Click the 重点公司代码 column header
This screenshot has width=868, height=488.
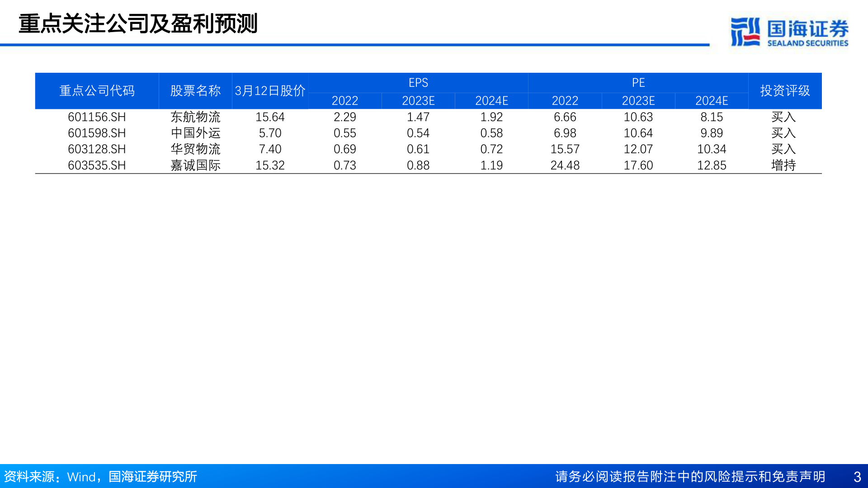click(x=97, y=91)
